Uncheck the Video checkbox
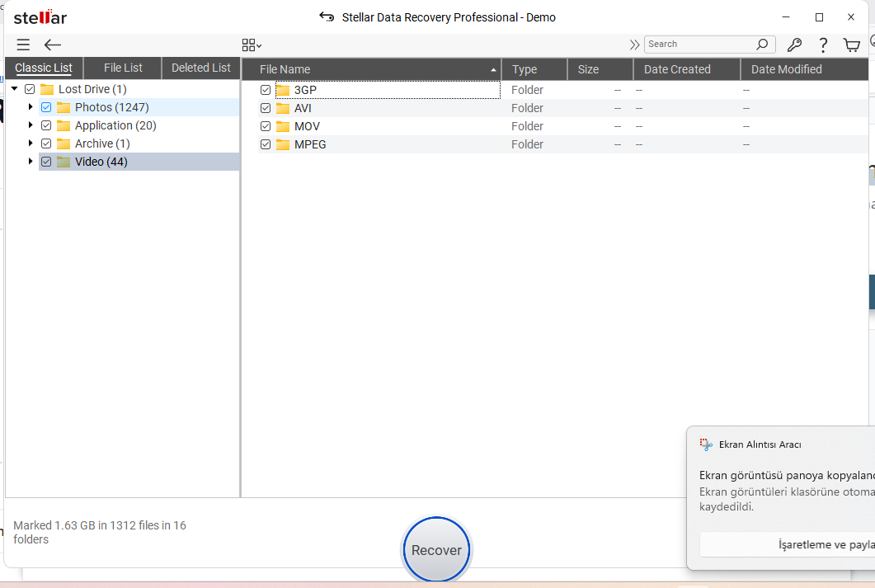Viewport: 875px width, 588px height. (46, 162)
